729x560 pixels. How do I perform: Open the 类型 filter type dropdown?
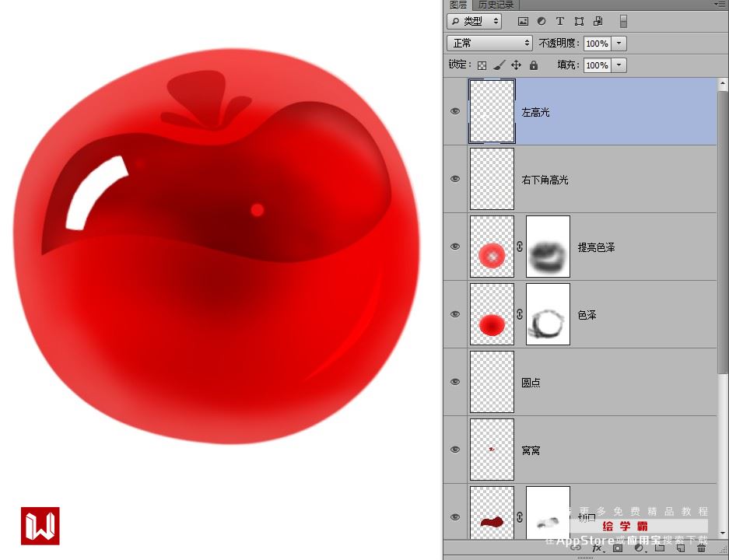click(475, 21)
